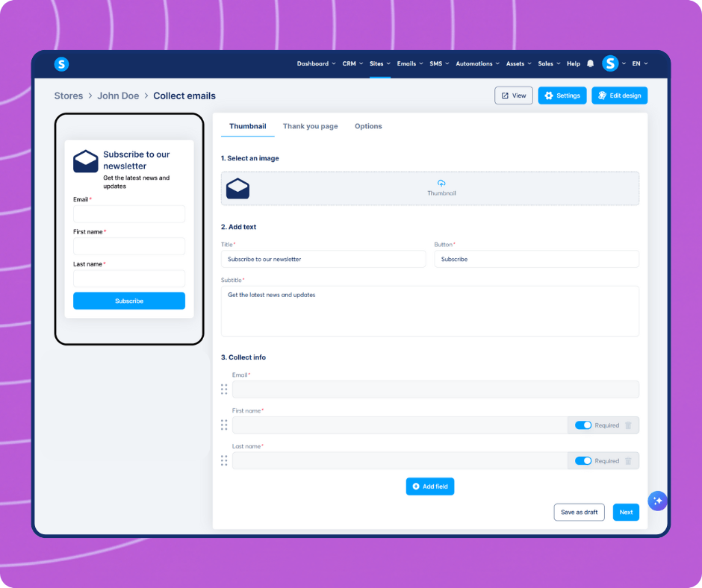The image size is (702, 588).
Task: Grab the drag handle for the First name field
Action: [x=224, y=425]
